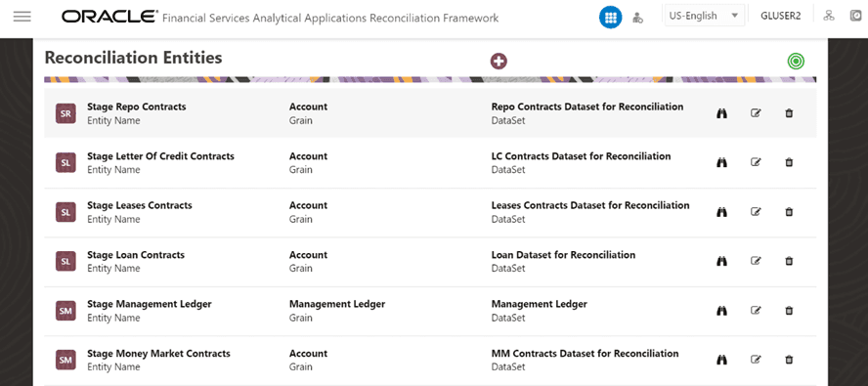
Task: Click the GLUSER2 user name
Action: pos(781,16)
